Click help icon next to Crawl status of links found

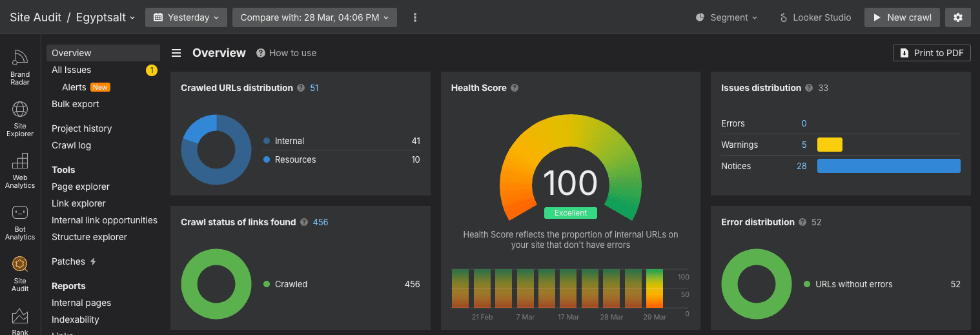(304, 222)
